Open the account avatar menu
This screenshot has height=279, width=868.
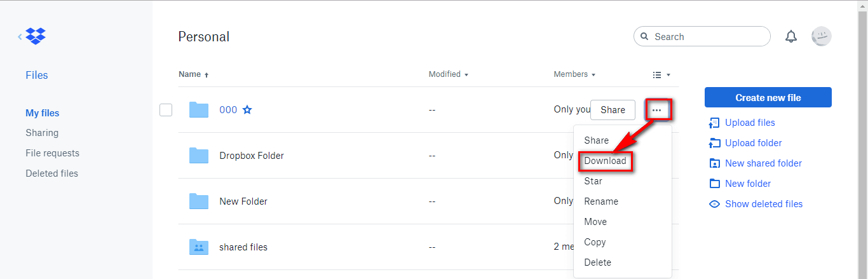822,36
